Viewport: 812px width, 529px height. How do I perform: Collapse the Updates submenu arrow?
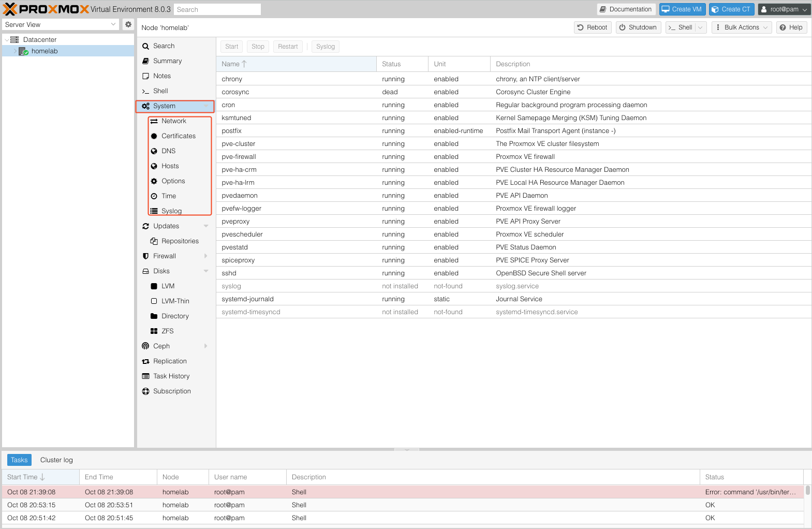(x=206, y=226)
